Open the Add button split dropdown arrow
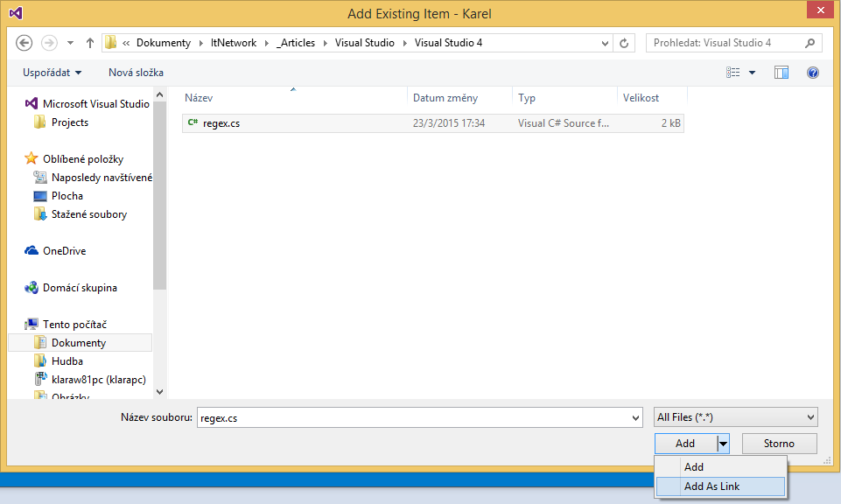841x504 pixels. point(723,444)
